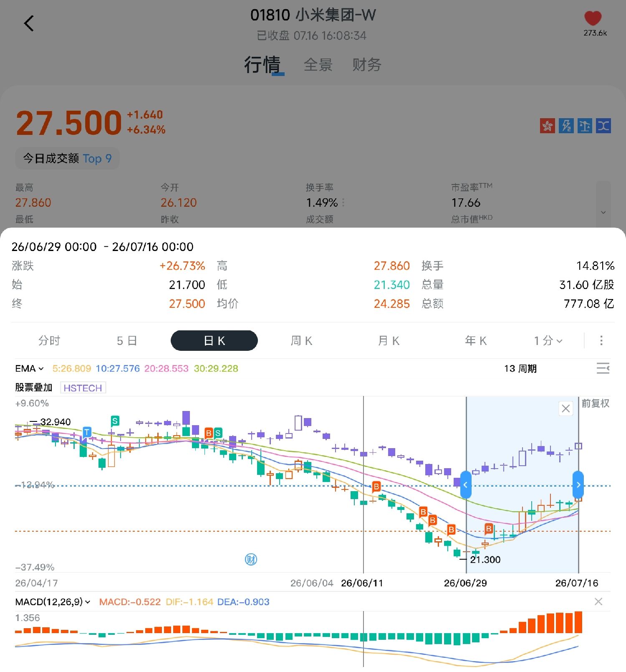Switch to the 财务 tab

pos(366,65)
